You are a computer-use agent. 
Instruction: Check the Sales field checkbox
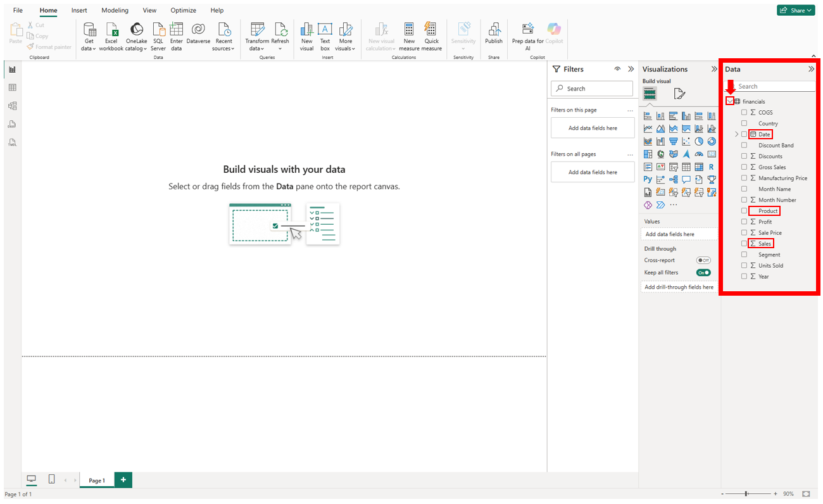744,244
